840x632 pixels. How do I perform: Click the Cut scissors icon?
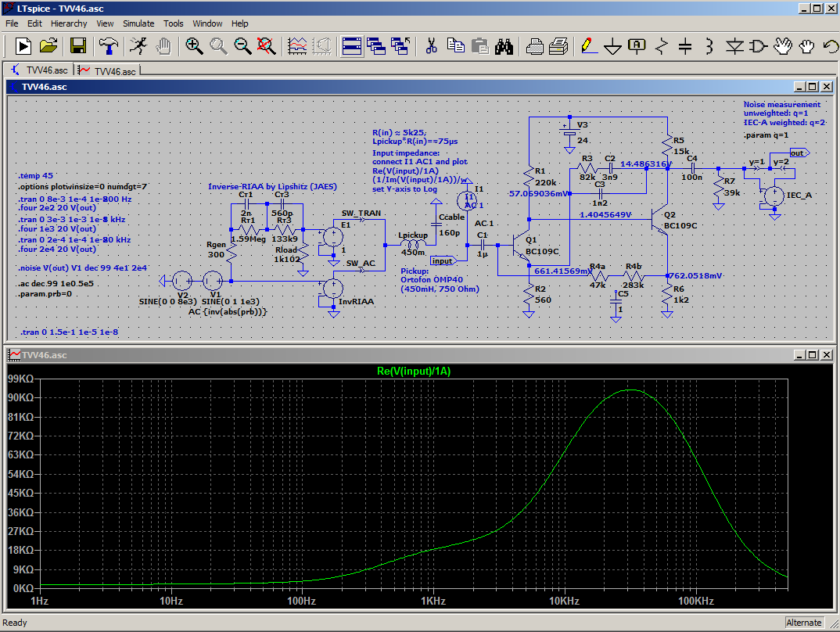(x=430, y=46)
